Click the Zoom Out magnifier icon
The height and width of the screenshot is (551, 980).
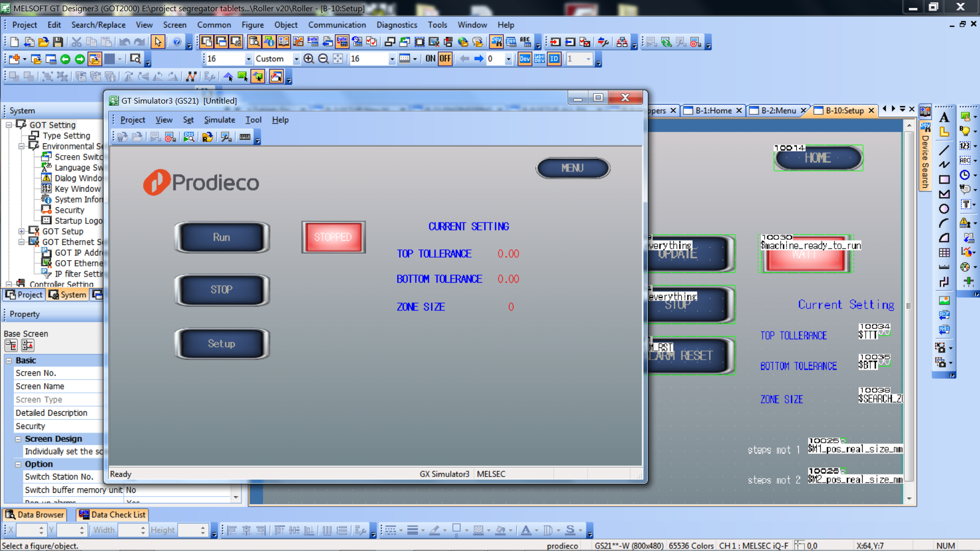pyautogui.click(x=323, y=59)
